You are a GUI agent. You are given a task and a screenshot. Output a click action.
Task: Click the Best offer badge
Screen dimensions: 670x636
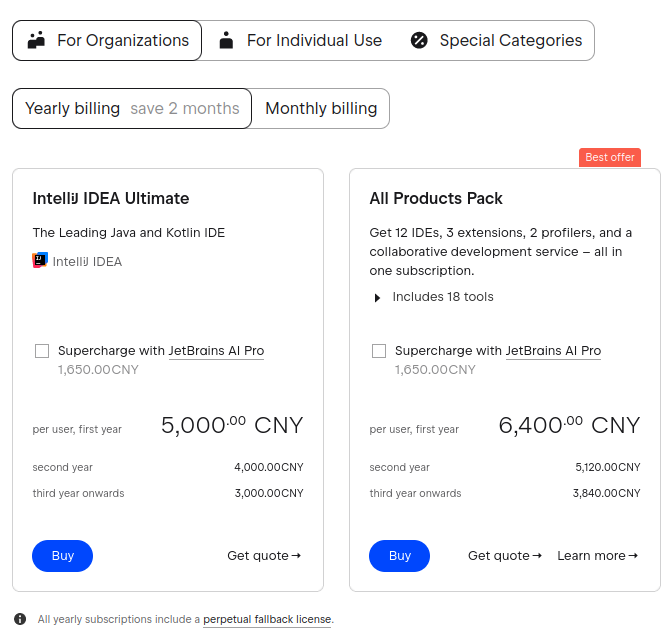click(x=609, y=157)
